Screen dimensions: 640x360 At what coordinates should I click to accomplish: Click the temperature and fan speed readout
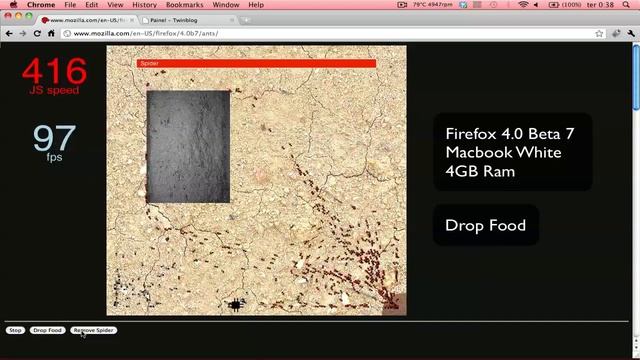(x=432, y=5)
